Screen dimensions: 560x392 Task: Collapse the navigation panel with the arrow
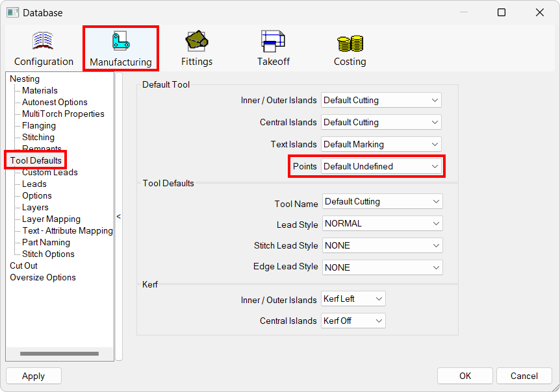[119, 217]
